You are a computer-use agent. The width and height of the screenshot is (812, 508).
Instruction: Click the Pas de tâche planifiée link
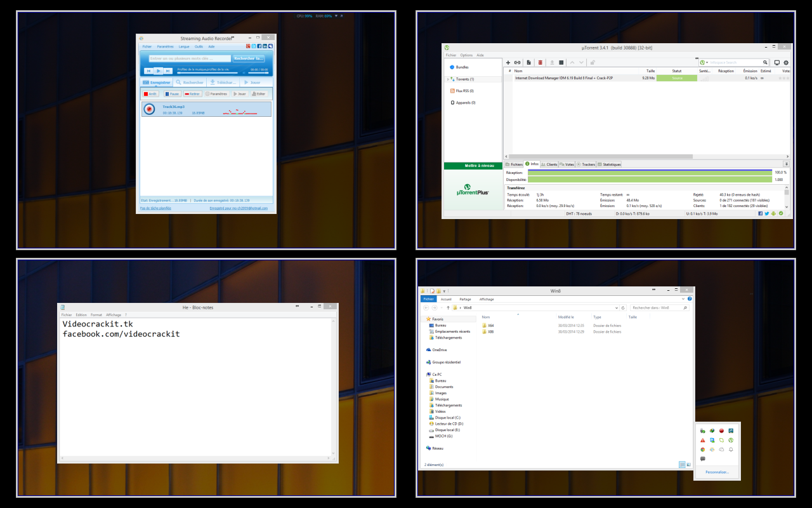[155, 208]
